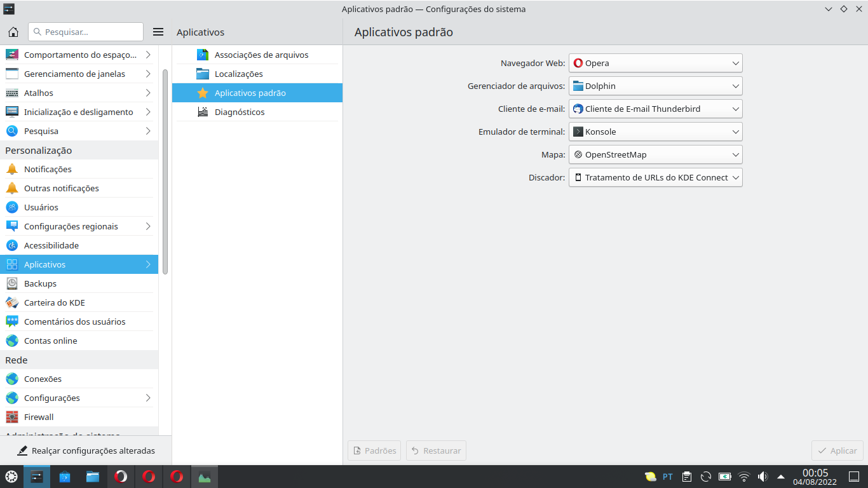This screenshot has height=488, width=868.
Task: Open Contas online settings
Action: [79, 341]
